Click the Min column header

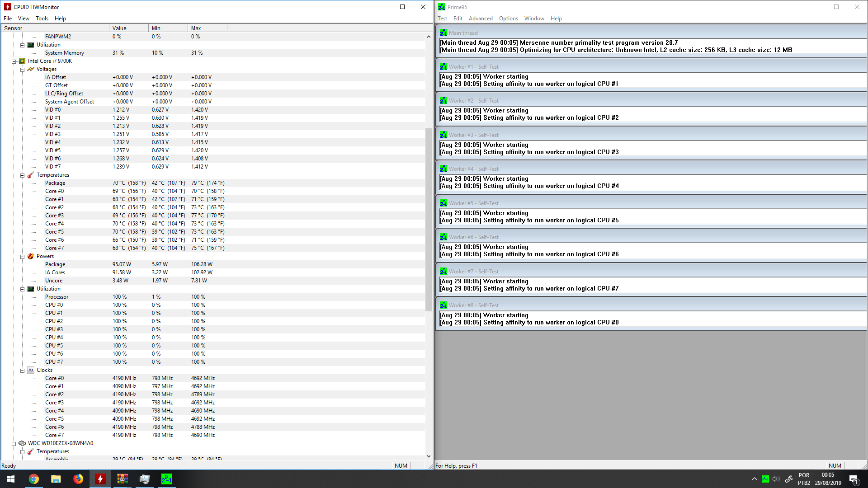coord(168,28)
